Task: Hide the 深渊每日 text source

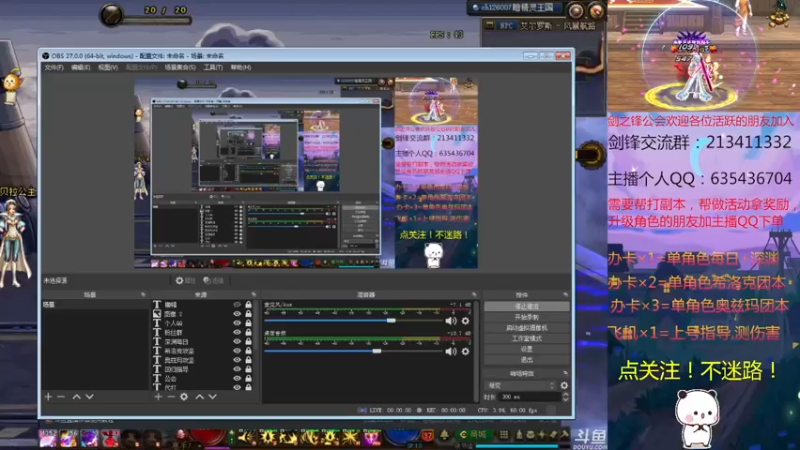Action: (x=237, y=341)
